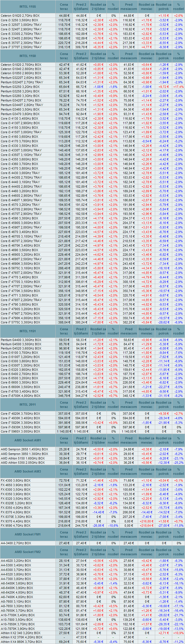Select "Rozdiel za polrok" header in INTEL 2011 section
185x644 pixels.
164,404
